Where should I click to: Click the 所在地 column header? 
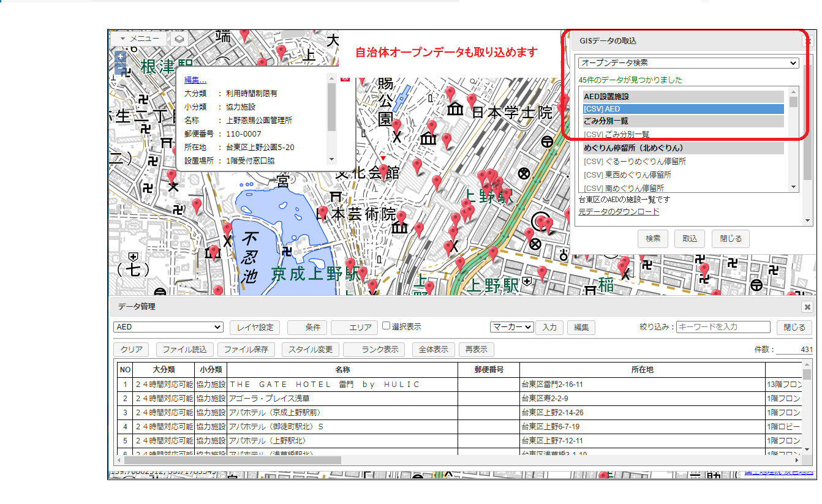[643, 370]
